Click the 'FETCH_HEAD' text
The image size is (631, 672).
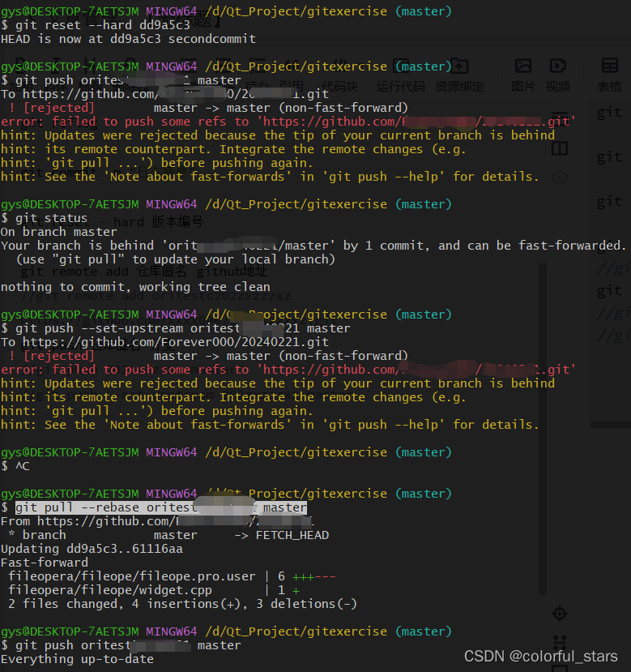click(x=292, y=535)
